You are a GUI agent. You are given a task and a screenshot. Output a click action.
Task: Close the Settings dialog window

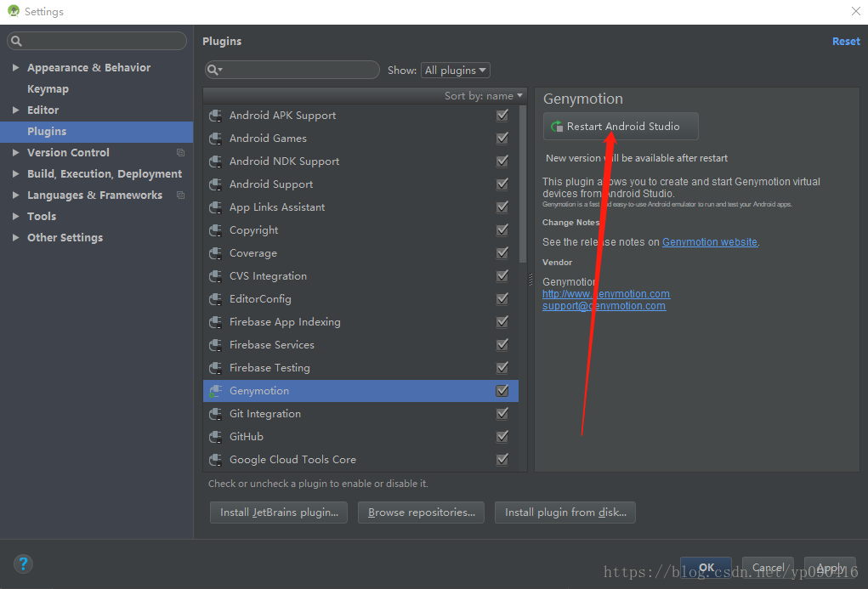856,11
